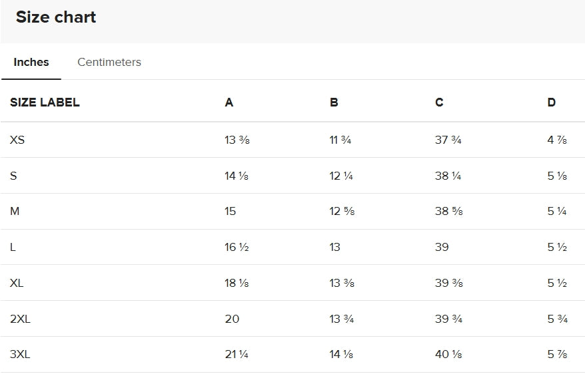Select the XL size row label
This screenshot has height=392, width=585.
pos(17,283)
